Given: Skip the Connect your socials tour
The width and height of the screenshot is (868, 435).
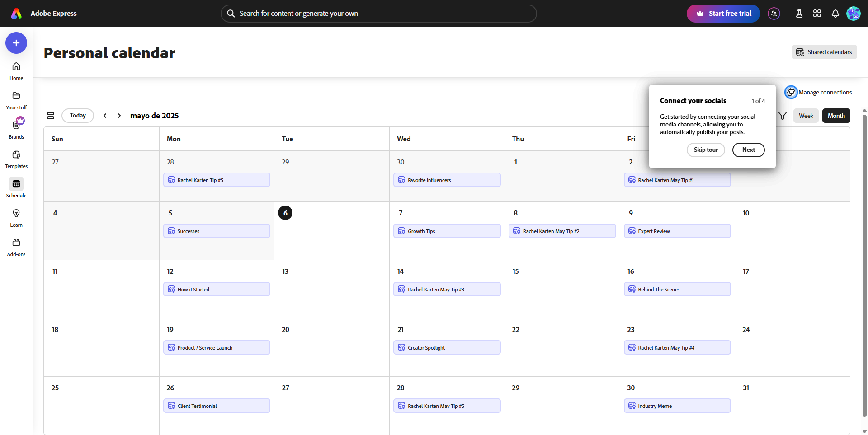Looking at the screenshot, I should [706, 150].
